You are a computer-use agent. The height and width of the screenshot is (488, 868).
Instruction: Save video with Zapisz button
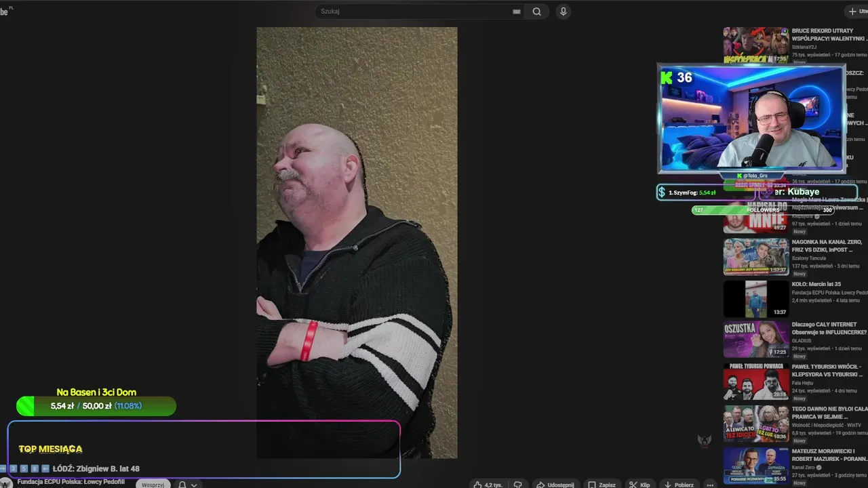pyautogui.click(x=601, y=485)
